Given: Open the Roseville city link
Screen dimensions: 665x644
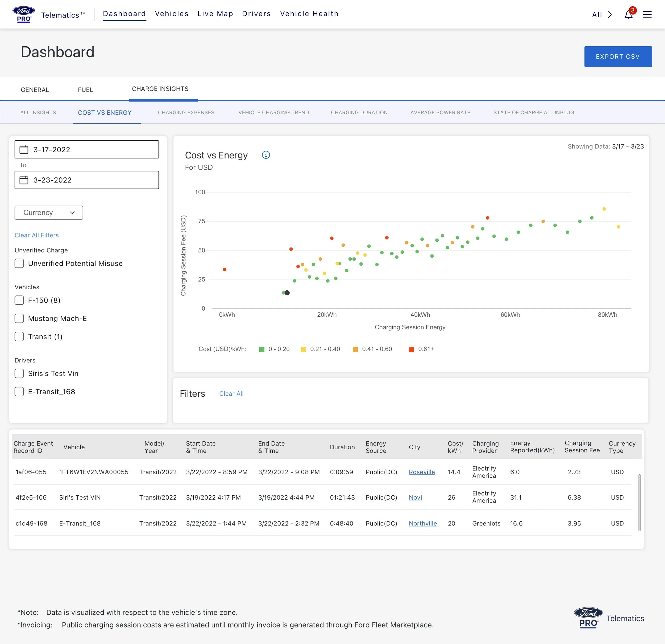Looking at the screenshot, I should 421,472.
